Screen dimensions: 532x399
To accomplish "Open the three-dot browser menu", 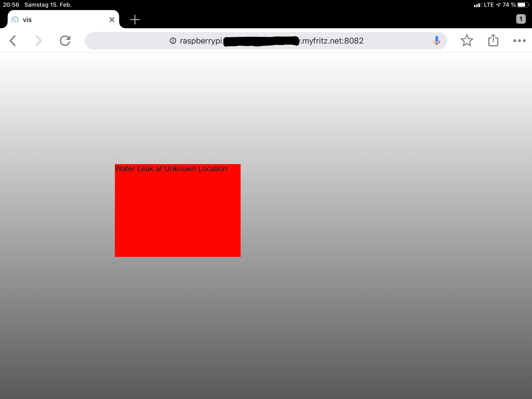I will (519, 41).
